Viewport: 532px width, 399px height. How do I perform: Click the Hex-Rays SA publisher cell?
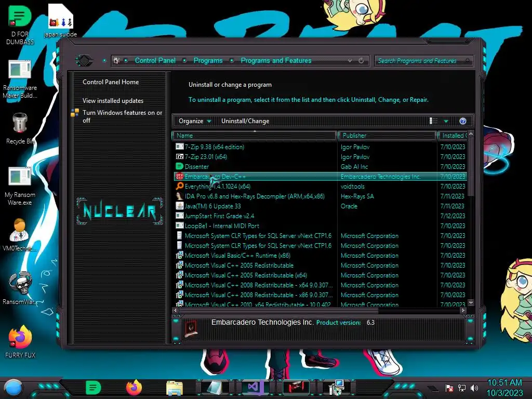click(357, 196)
